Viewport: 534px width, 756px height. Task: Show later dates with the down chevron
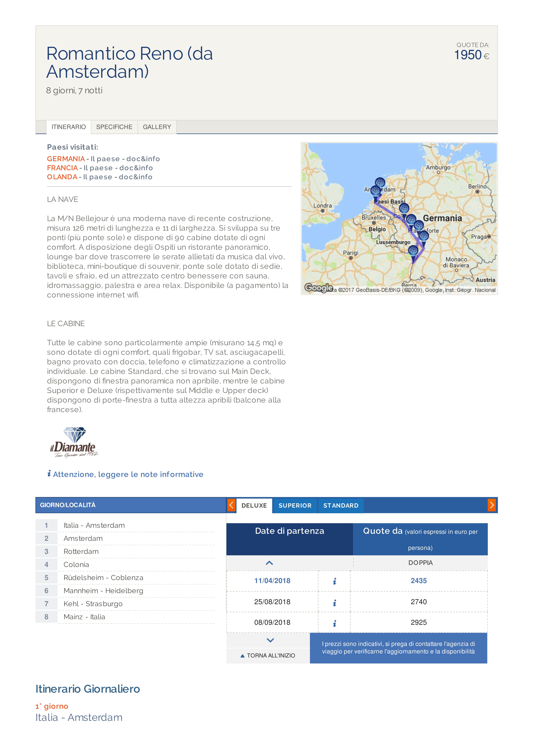[270, 640]
